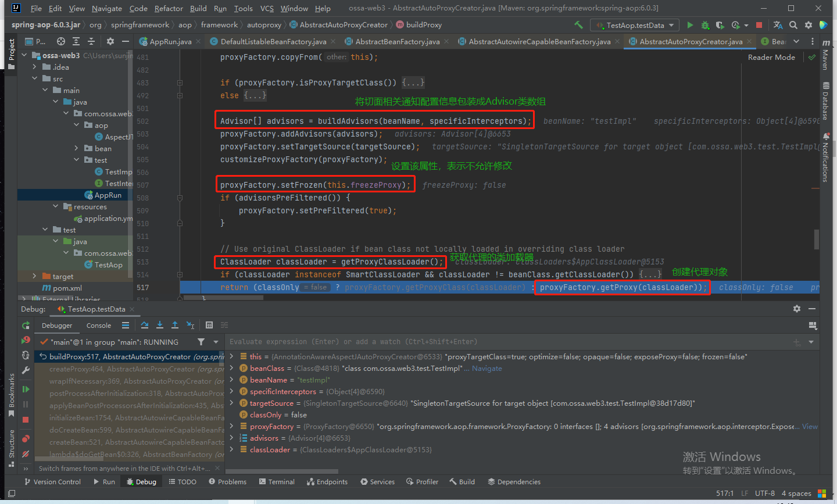Open Evaluate Expression calculator icon

tap(209, 325)
